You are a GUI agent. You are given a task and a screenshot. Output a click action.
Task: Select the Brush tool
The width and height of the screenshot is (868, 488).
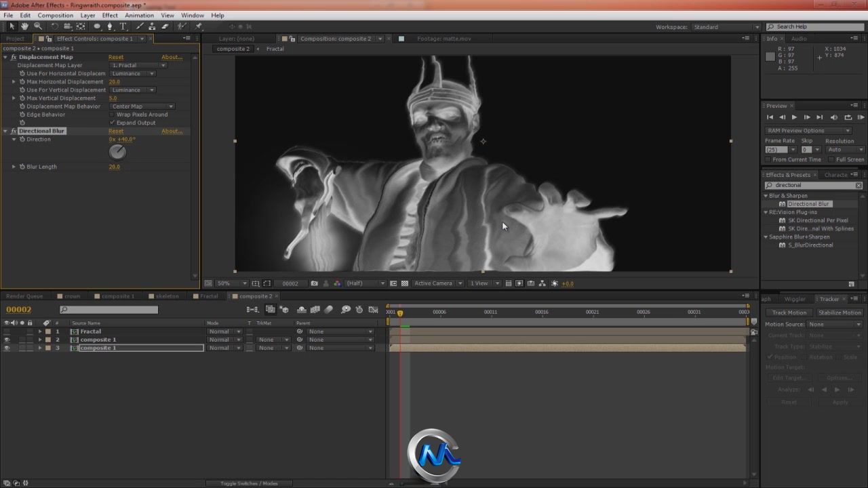pyautogui.click(x=140, y=26)
